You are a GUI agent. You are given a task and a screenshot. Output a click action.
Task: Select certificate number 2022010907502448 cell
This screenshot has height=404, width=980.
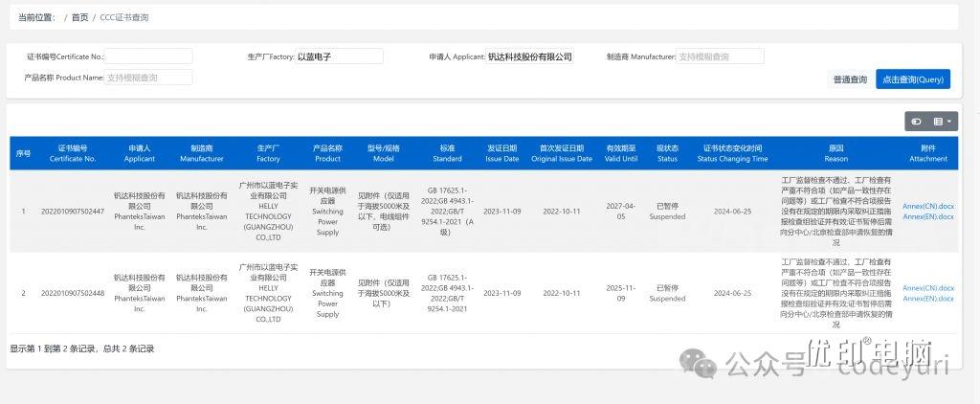tap(73, 293)
